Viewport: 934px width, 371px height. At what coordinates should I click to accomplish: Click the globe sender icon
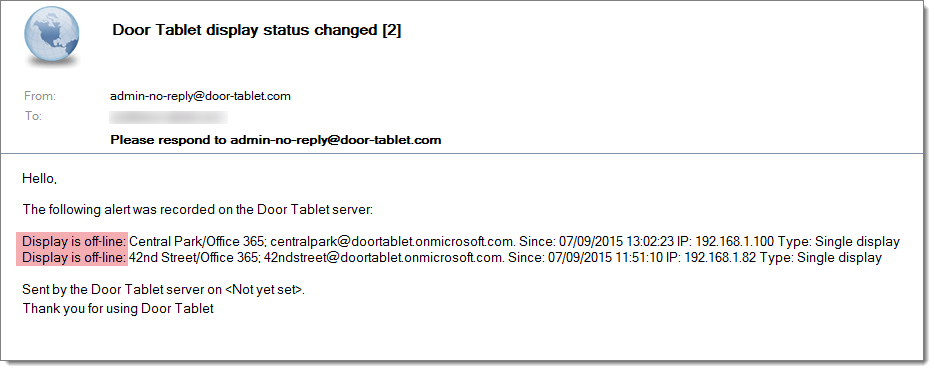click(x=52, y=36)
